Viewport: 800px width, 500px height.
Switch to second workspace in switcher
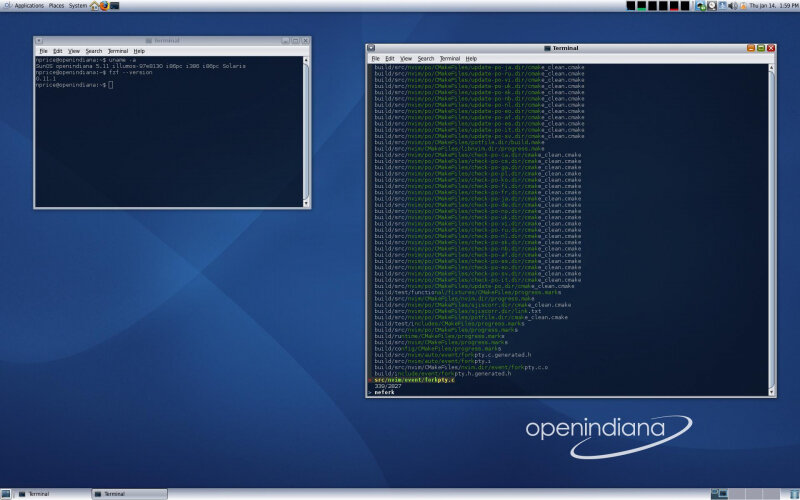point(737,494)
